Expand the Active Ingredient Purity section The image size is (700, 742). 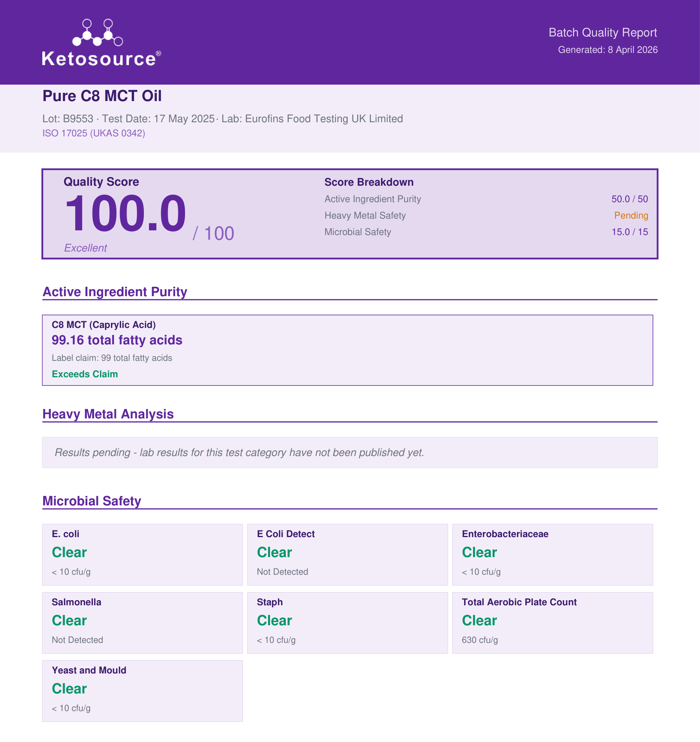coord(115,291)
